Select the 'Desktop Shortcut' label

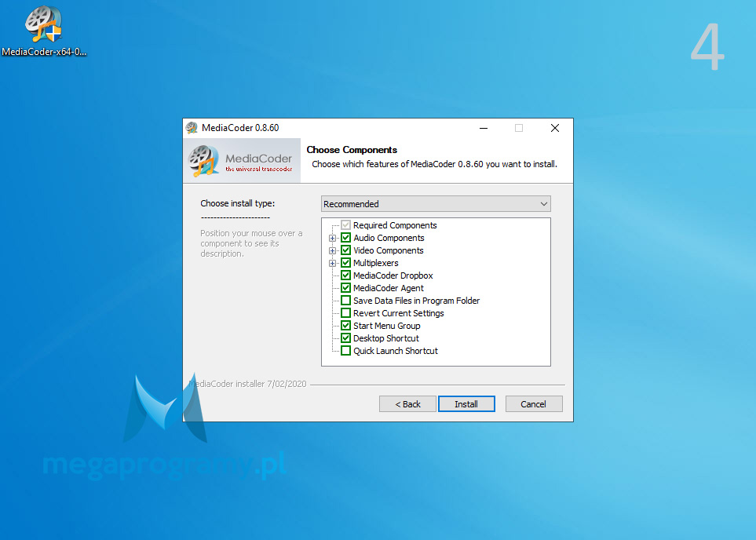point(386,338)
